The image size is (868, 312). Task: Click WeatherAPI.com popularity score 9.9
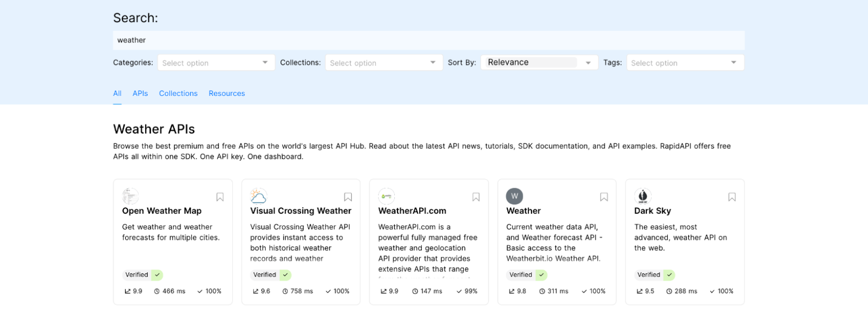pos(389,291)
